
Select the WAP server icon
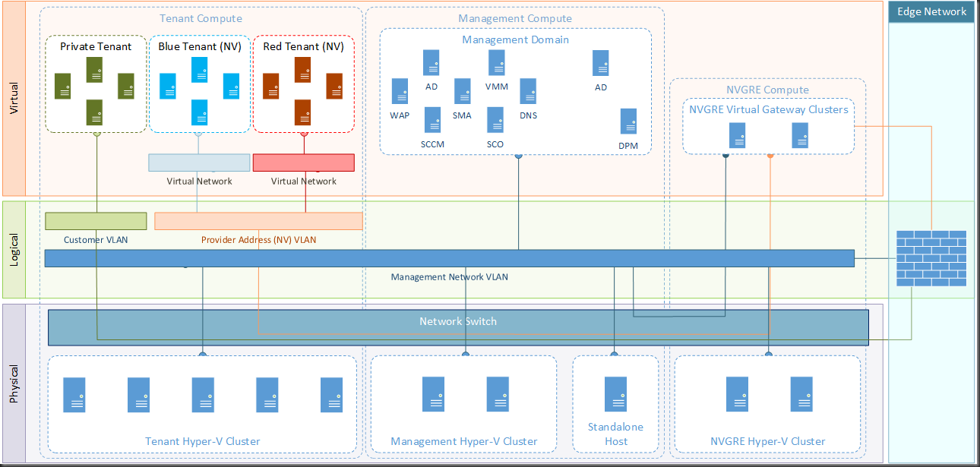tap(400, 91)
